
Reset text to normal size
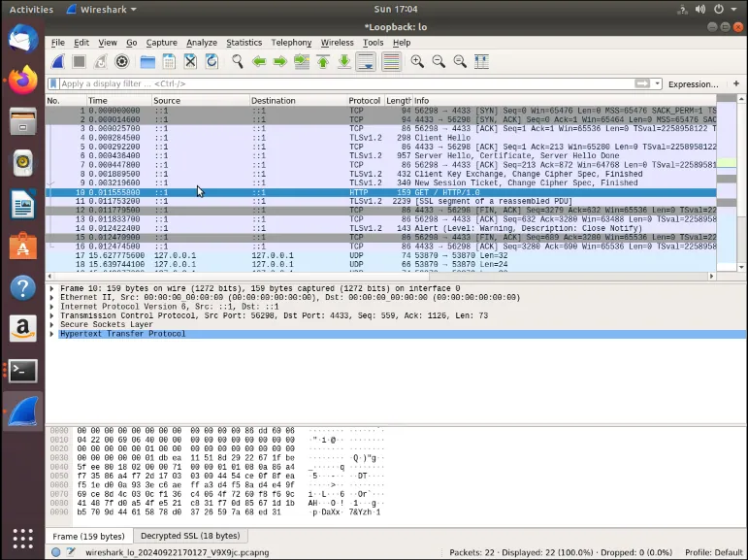pyautogui.click(x=460, y=61)
